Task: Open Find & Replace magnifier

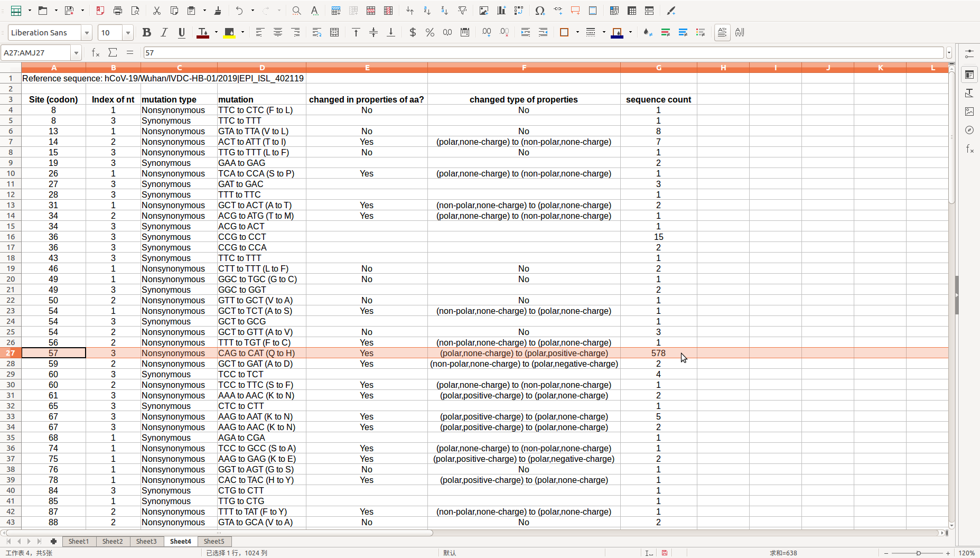Action: (297, 11)
